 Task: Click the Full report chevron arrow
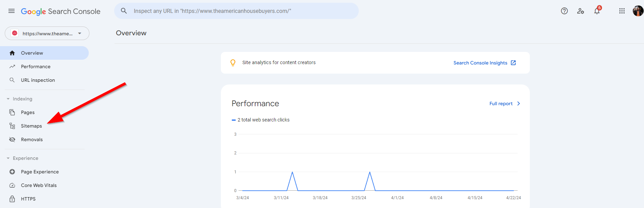coord(518,103)
